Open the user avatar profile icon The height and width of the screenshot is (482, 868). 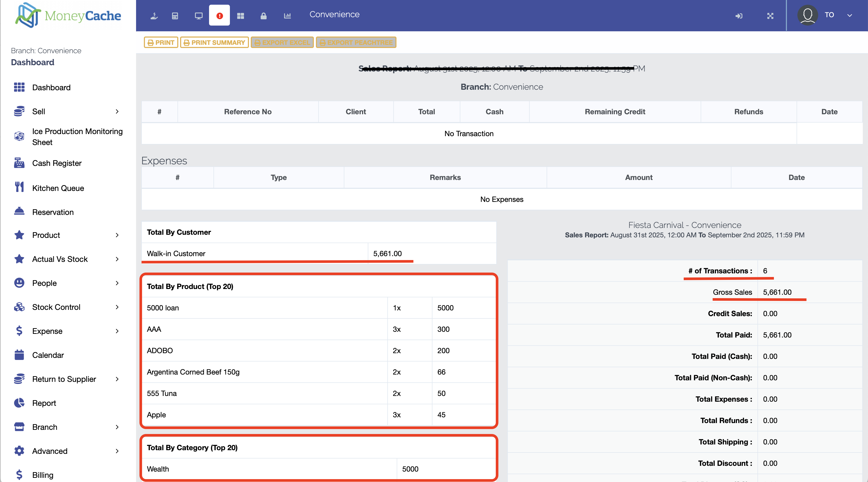(x=807, y=15)
